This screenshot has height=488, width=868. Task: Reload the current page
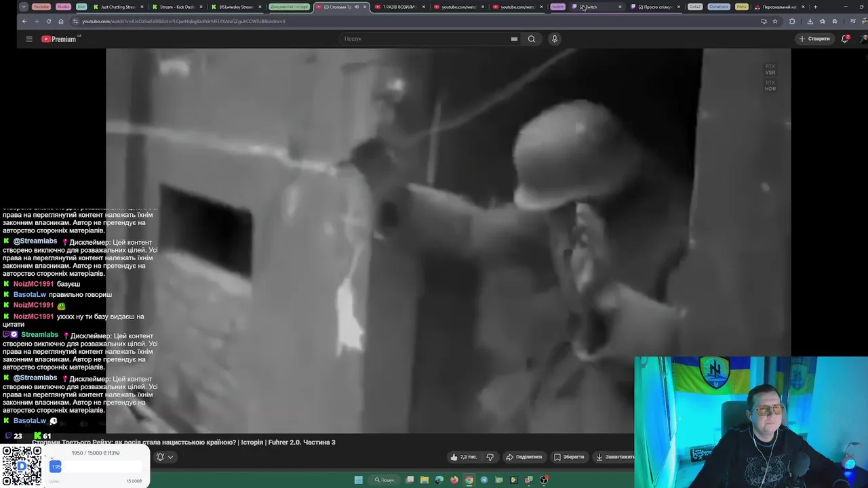49,21
